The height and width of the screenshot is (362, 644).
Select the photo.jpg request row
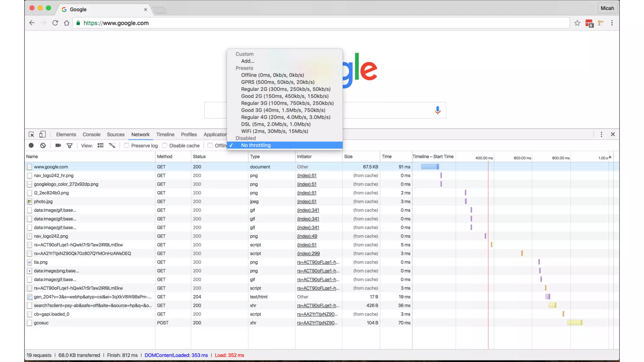[x=43, y=202]
